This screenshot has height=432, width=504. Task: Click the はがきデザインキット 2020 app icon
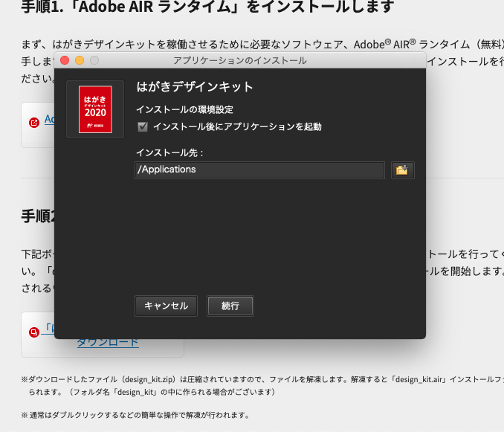pyautogui.click(x=95, y=109)
